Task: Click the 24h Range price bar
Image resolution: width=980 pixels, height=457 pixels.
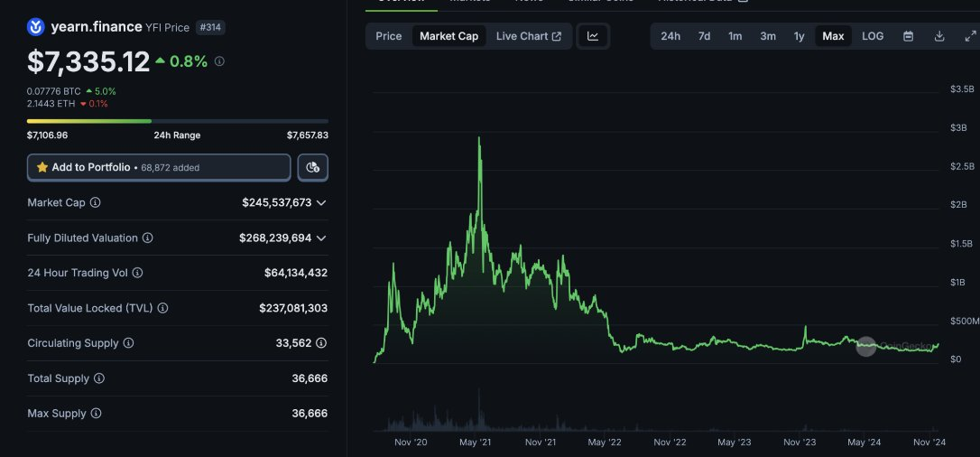Action: [178, 121]
